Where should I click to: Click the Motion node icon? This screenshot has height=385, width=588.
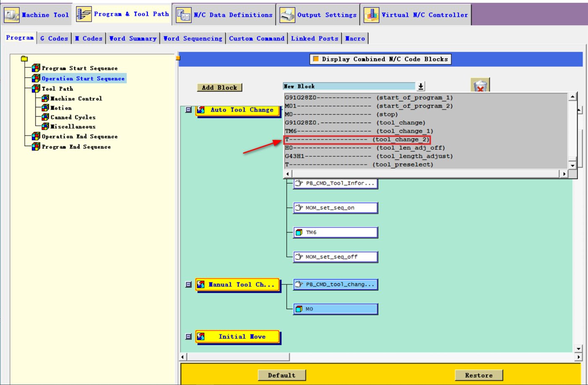[x=45, y=108]
